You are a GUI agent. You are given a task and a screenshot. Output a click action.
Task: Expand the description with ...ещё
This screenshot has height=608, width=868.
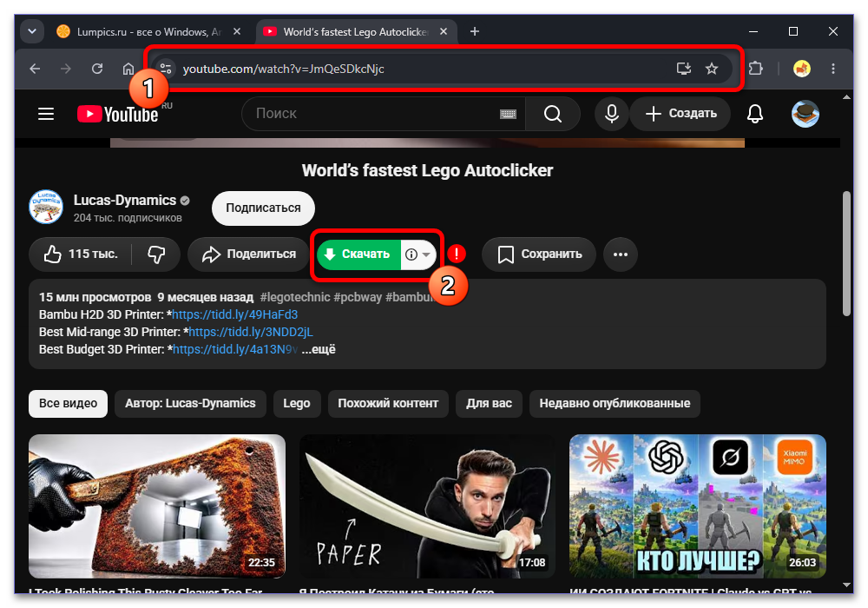tap(319, 349)
